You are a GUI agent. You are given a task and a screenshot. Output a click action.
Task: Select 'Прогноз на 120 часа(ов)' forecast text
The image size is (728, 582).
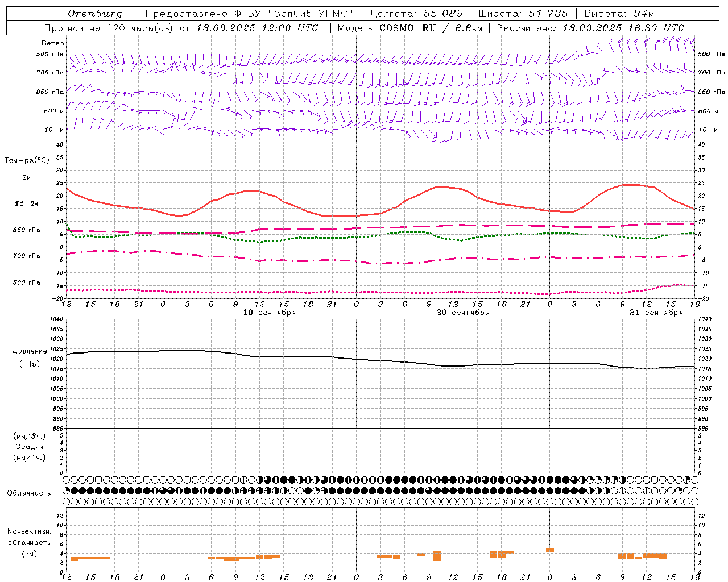click(x=109, y=28)
